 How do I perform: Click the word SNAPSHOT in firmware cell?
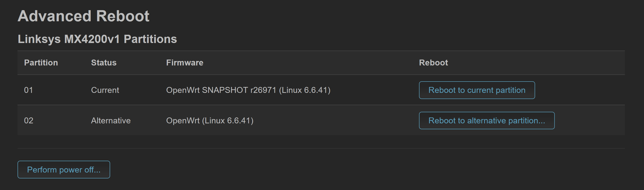click(x=225, y=90)
